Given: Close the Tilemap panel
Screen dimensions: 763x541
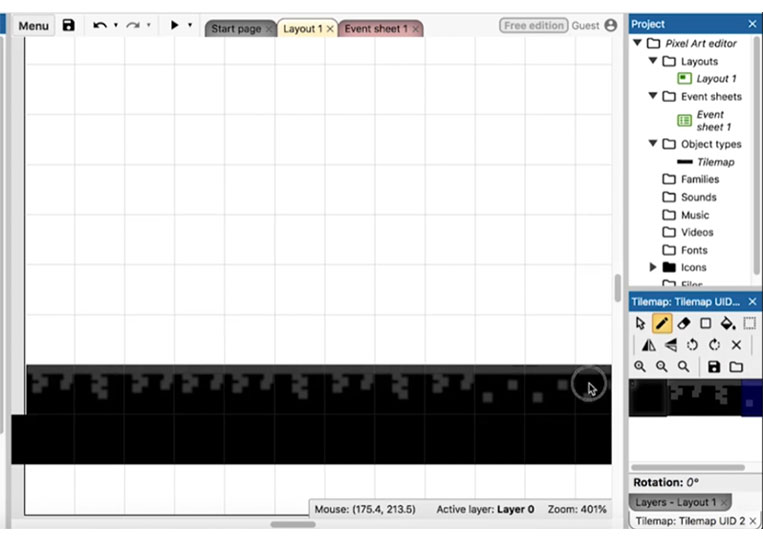Looking at the screenshot, I should 752,302.
